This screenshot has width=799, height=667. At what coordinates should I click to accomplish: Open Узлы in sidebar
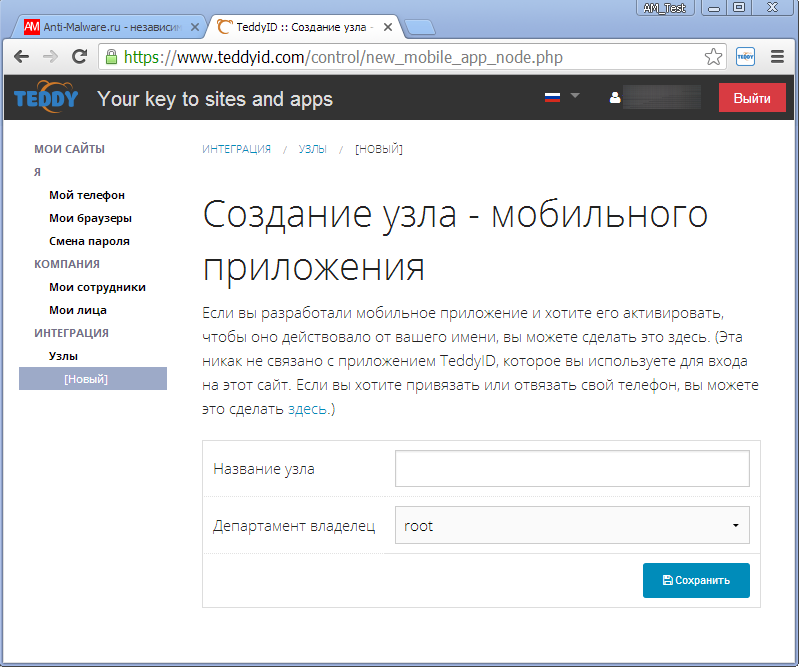63,356
